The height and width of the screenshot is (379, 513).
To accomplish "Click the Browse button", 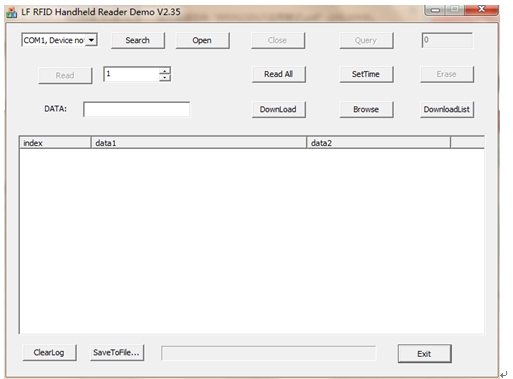I will pyautogui.click(x=366, y=109).
